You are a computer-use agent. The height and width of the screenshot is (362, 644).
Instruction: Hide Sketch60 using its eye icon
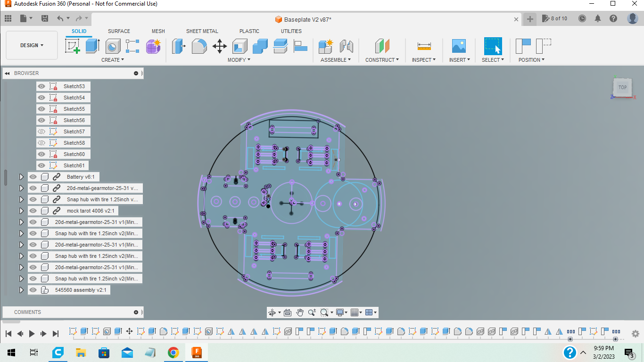(x=41, y=154)
